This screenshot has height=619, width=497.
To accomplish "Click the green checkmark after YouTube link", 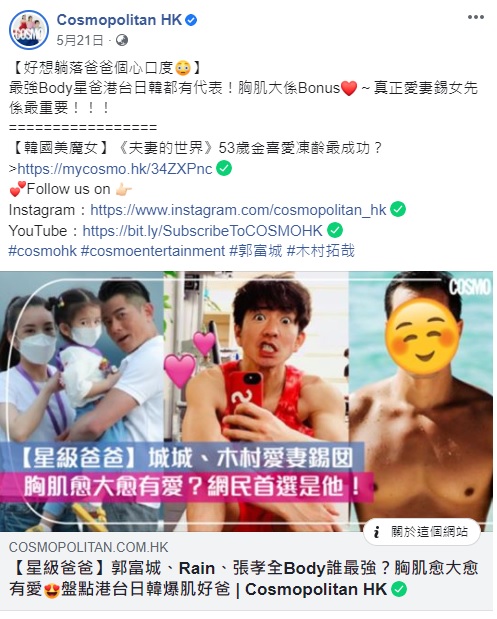I will click(x=335, y=230).
